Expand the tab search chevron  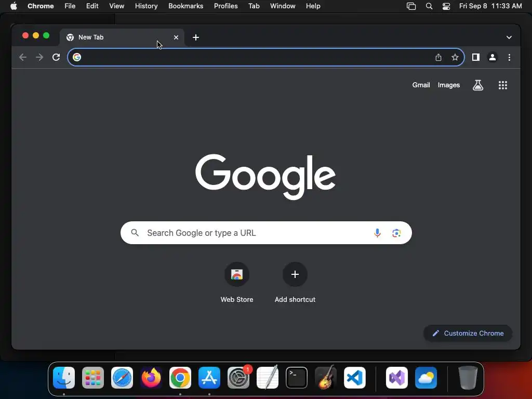pyautogui.click(x=509, y=37)
